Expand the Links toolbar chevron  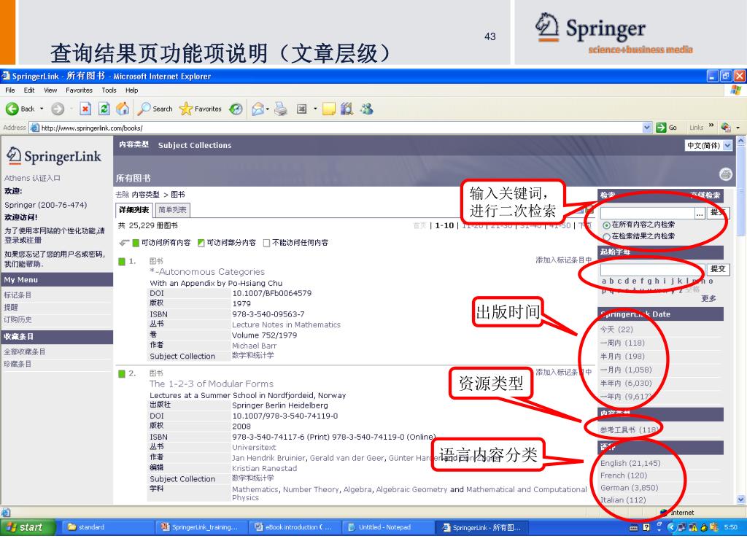(711, 125)
